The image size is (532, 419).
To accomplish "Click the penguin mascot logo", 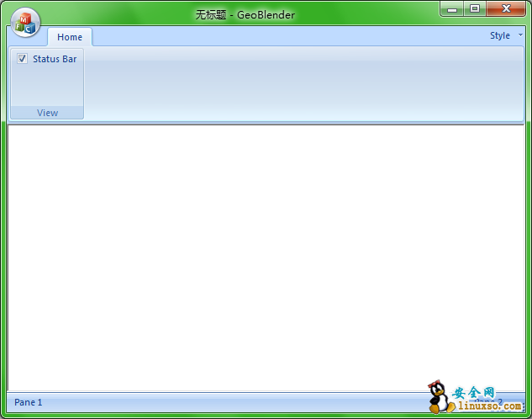I will point(438,398).
